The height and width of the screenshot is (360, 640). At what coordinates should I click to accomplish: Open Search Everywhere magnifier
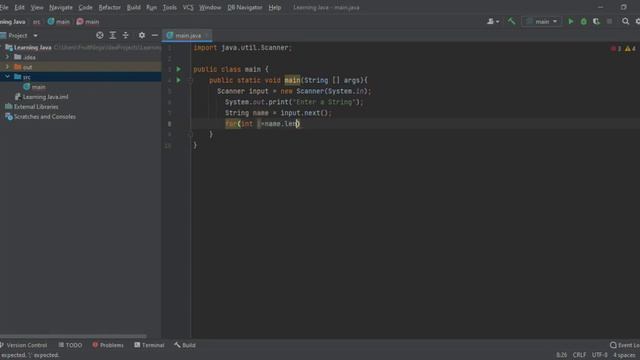click(625, 21)
